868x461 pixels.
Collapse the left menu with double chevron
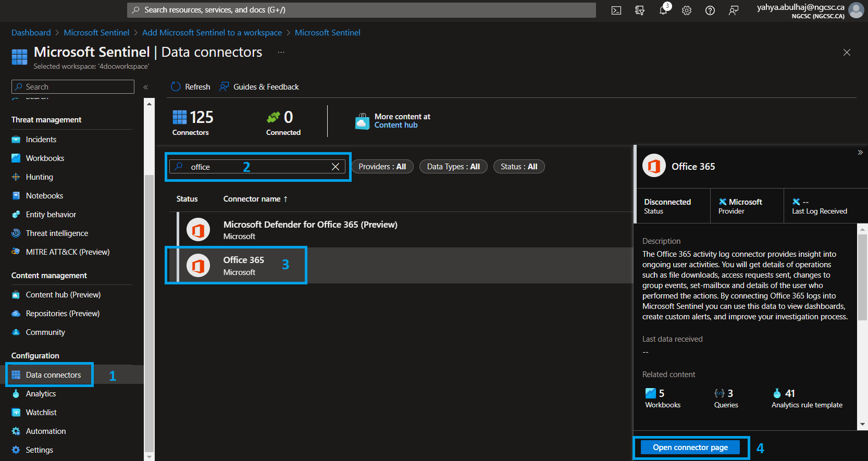146,87
